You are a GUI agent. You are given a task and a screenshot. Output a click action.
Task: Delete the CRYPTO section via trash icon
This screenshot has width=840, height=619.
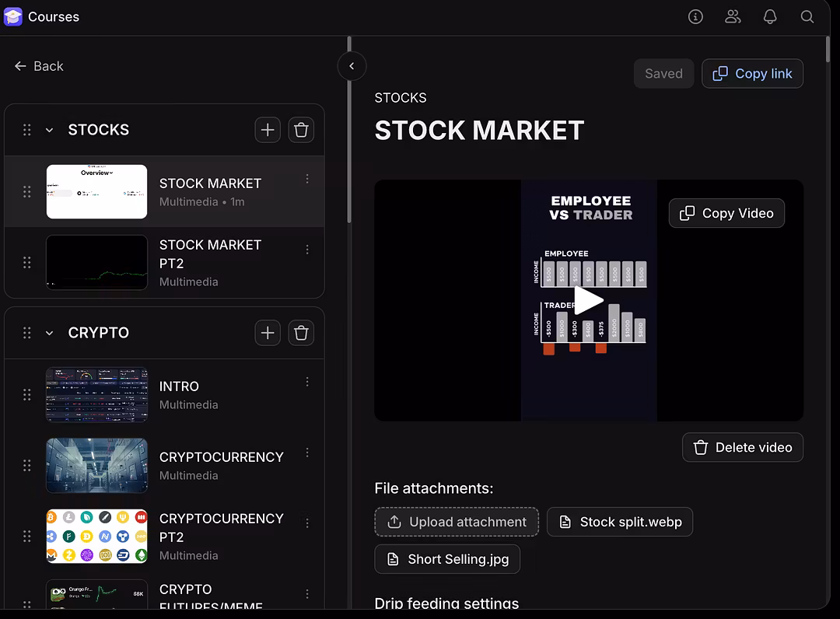tap(301, 333)
